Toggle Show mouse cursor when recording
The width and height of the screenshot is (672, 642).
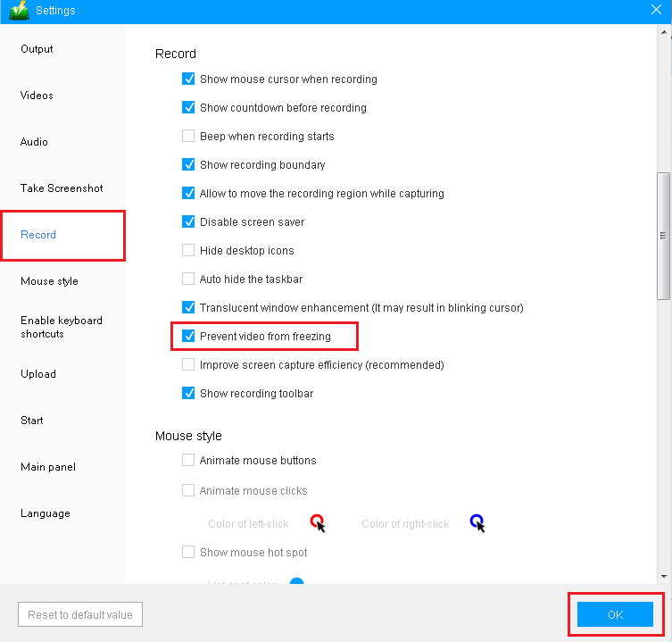tap(188, 79)
